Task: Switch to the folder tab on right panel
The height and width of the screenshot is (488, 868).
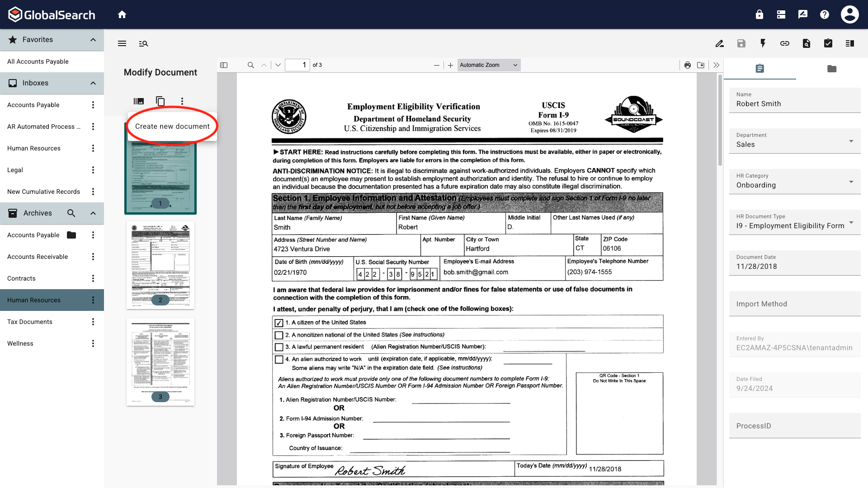Action: (832, 69)
